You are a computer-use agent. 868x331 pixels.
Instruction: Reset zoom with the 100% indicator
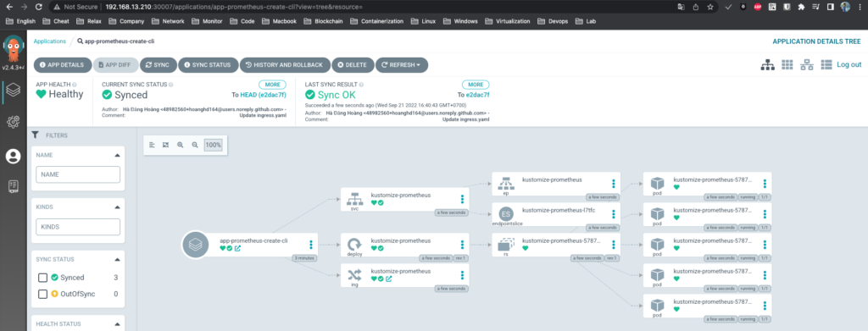pos(213,145)
